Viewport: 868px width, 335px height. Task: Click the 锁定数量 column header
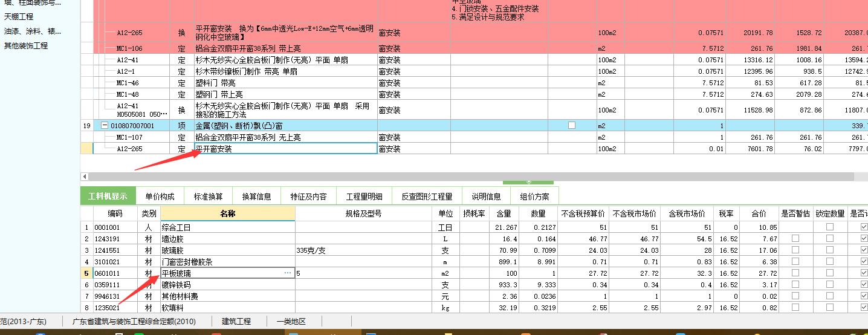[830, 214]
